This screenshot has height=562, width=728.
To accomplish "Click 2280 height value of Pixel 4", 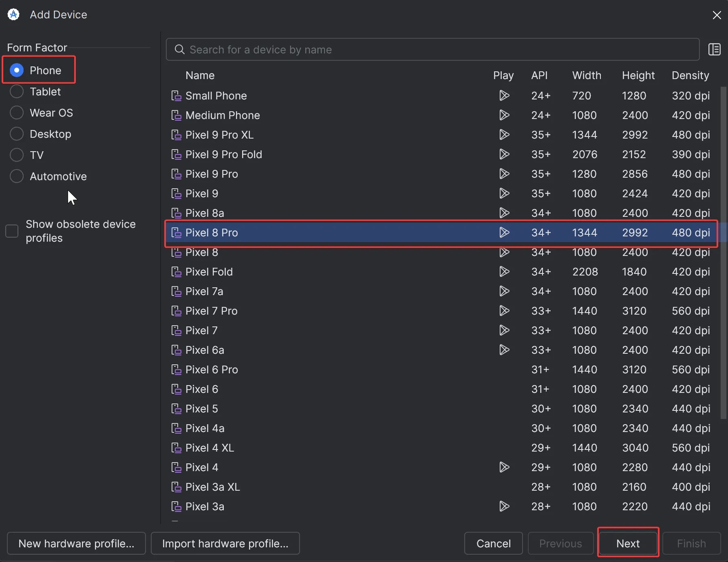I will pyautogui.click(x=635, y=467).
